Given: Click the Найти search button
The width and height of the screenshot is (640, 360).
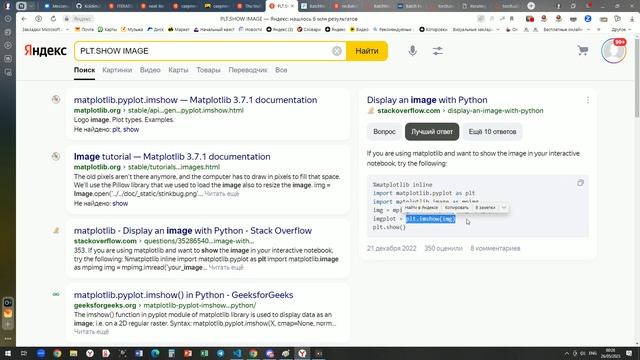Looking at the screenshot, I should click(x=367, y=51).
